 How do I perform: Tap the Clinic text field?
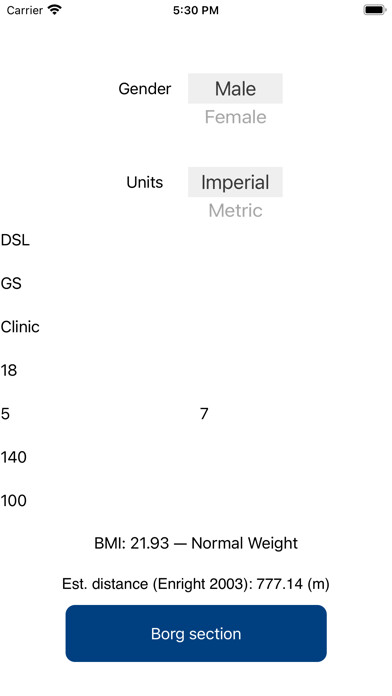196,327
